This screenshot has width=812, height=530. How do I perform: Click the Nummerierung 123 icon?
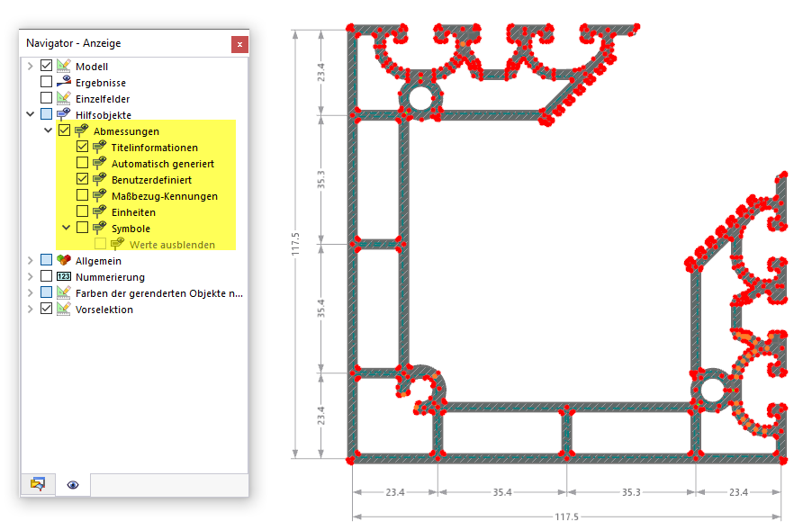(x=64, y=276)
